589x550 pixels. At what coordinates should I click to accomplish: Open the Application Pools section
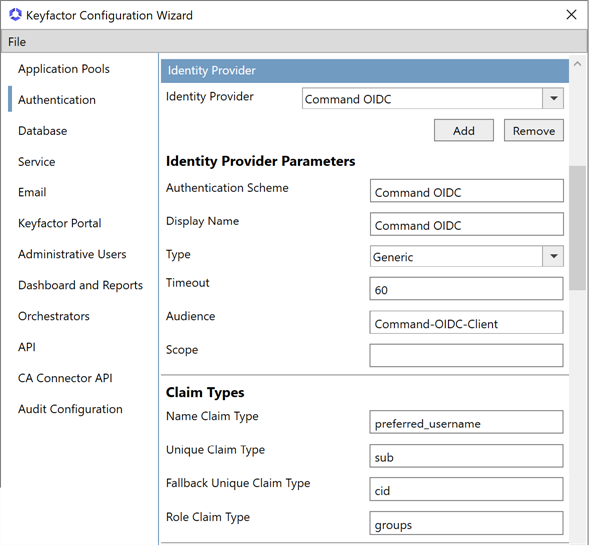[x=64, y=69]
